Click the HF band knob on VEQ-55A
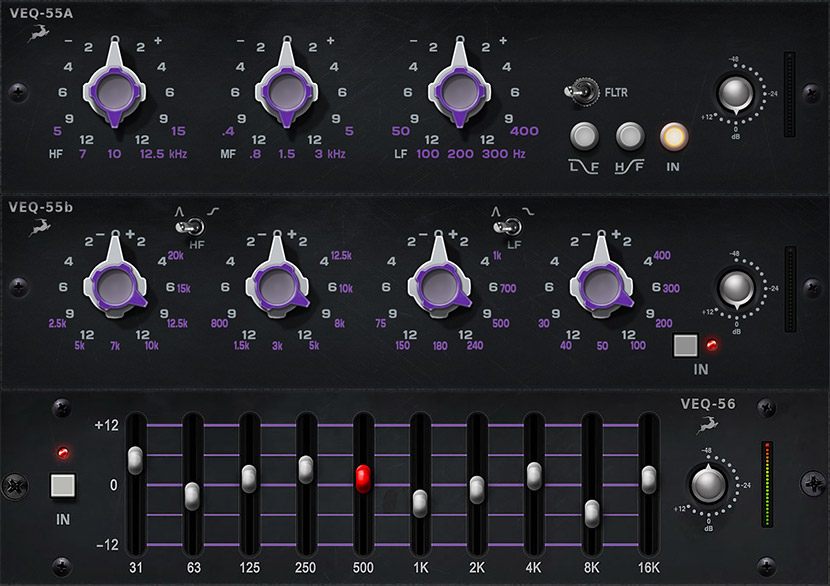 tap(114, 91)
